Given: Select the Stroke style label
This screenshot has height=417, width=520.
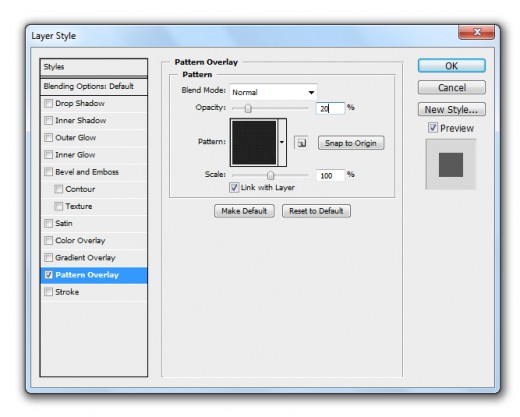Looking at the screenshot, I should pyautogui.click(x=67, y=292).
